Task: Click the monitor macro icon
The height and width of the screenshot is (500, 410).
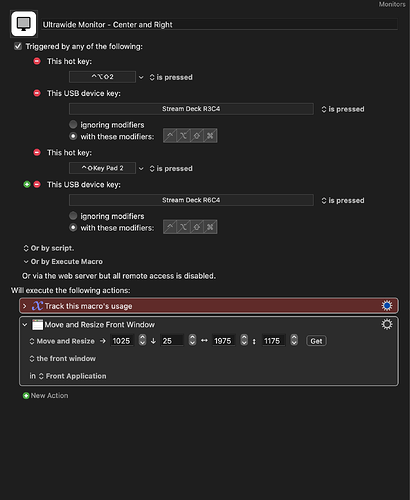Action: 24,24
